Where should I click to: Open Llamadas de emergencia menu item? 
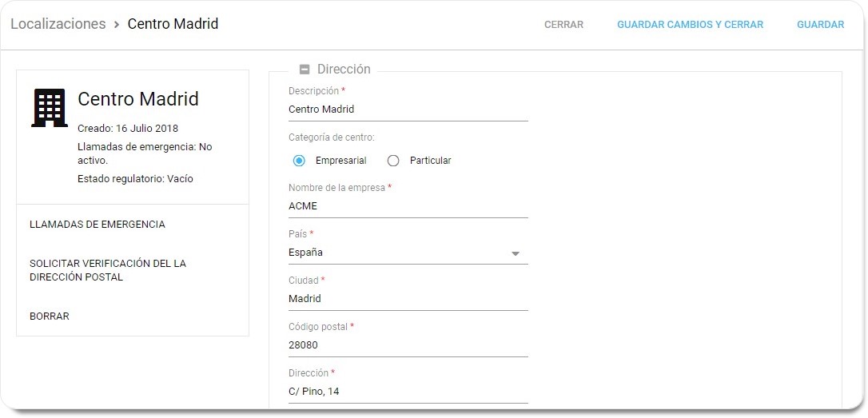click(x=98, y=225)
